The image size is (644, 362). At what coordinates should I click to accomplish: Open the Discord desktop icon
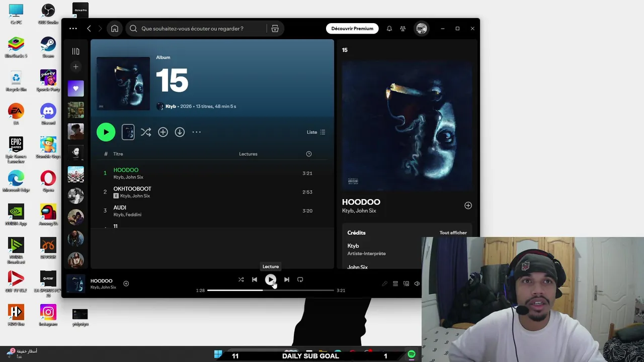48,114
